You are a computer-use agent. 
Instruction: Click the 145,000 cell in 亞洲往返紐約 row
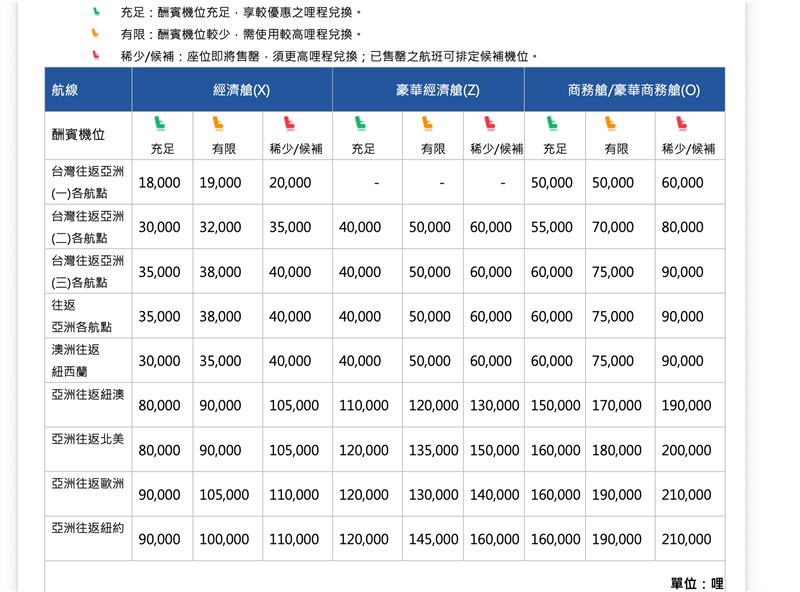[433, 539]
